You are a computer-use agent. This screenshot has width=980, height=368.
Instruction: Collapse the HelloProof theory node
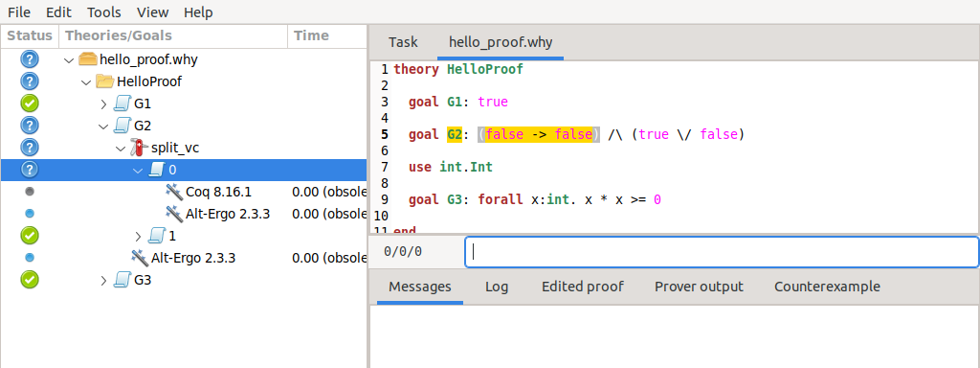86,82
